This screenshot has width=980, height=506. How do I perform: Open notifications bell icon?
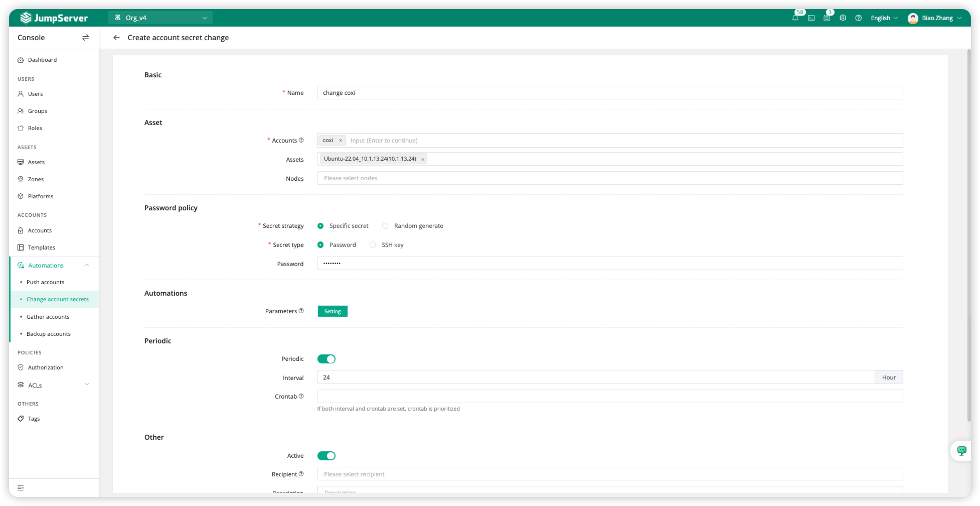(795, 18)
